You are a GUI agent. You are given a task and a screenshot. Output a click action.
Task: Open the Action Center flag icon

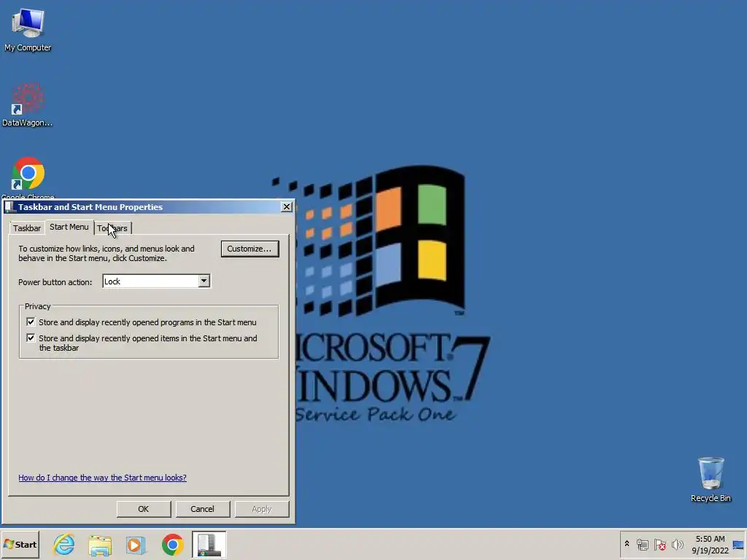(659, 544)
